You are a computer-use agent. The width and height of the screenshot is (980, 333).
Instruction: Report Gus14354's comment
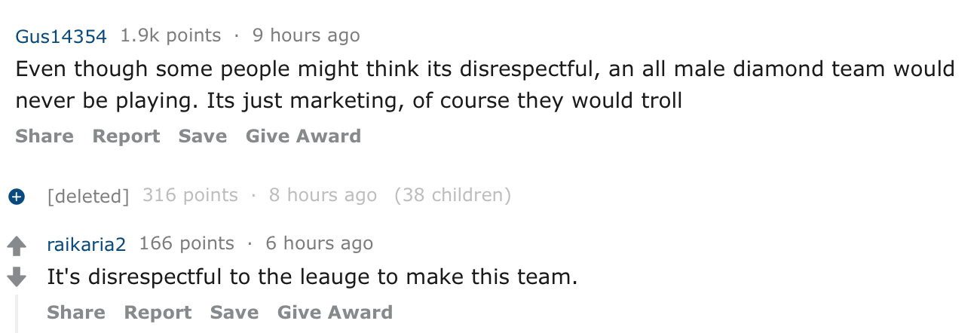pos(126,136)
